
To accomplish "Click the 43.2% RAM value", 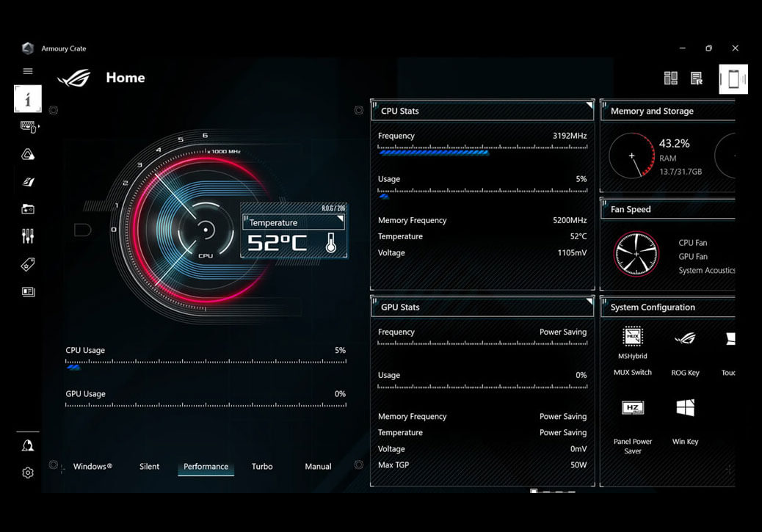I will click(674, 143).
